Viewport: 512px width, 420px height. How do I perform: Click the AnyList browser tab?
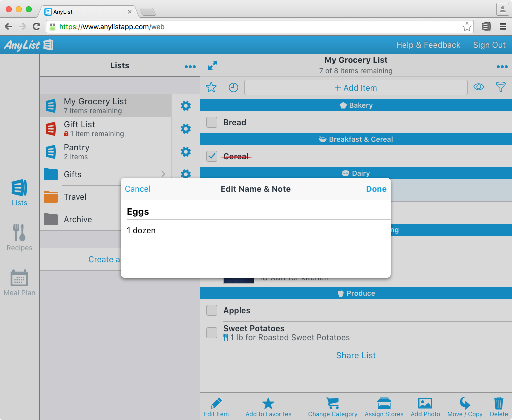point(88,12)
